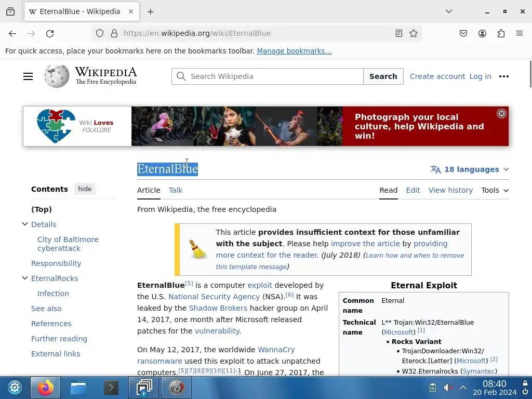532x399 pixels.
Task: Open a new browser tab
Action: 151,11
